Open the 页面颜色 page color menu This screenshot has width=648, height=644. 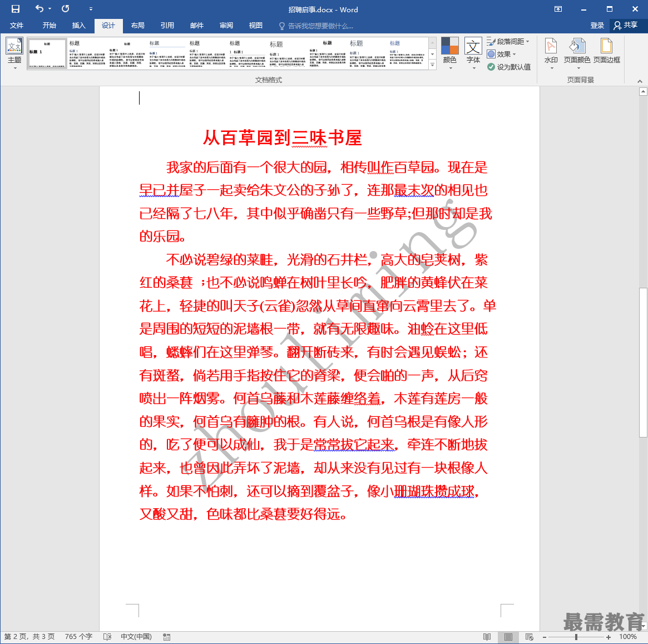pos(577,54)
